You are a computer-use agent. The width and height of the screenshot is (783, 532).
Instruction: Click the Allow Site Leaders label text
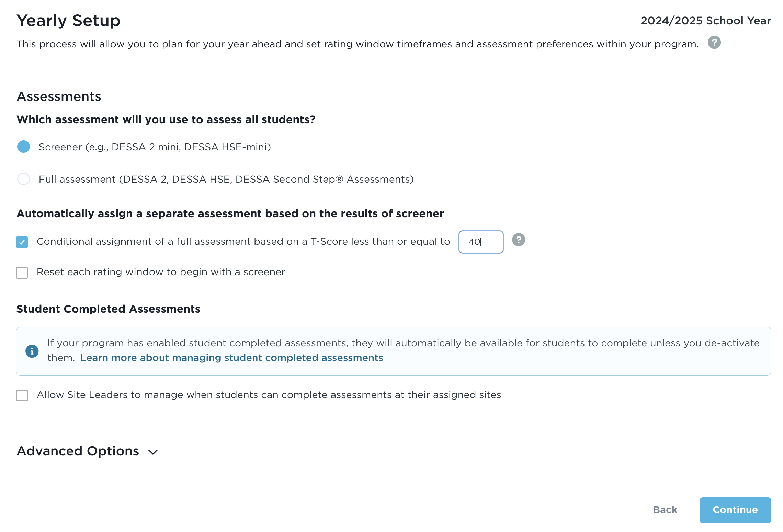pos(269,395)
